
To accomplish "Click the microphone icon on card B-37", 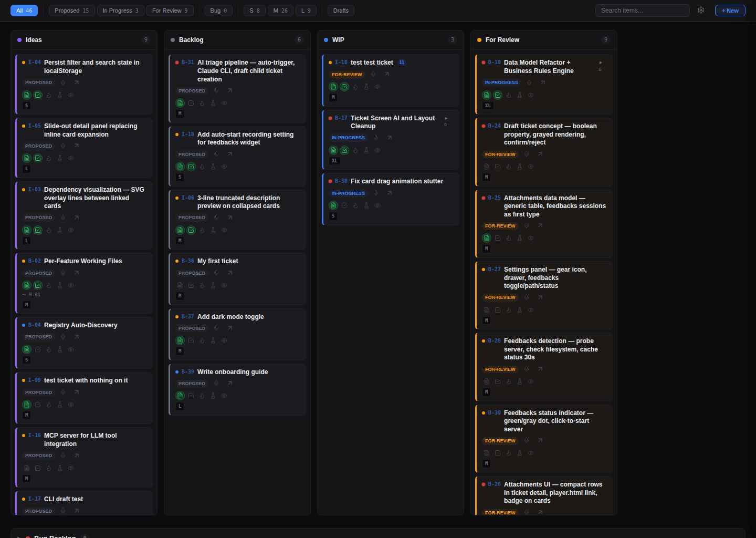I will pos(216,328).
